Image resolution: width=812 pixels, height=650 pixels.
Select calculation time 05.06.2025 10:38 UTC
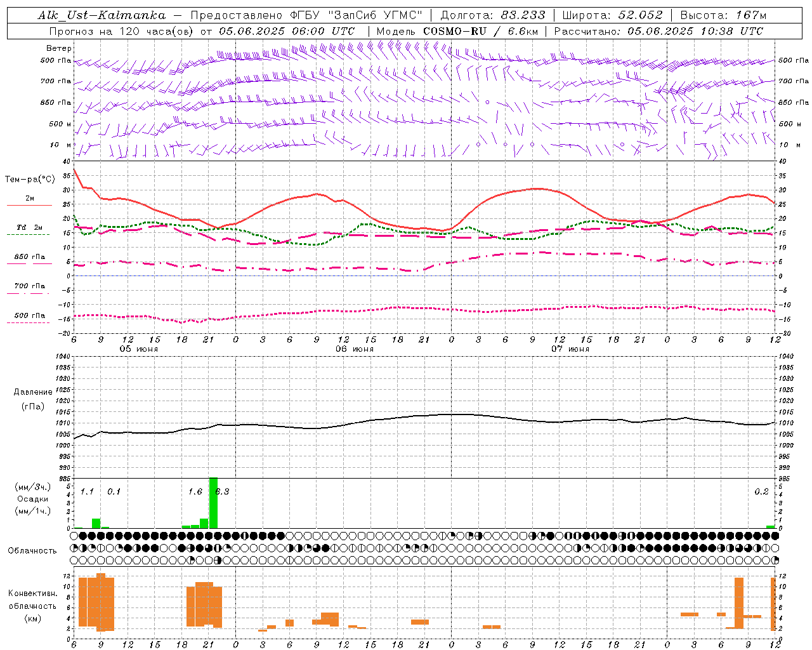(x=695, y=31)
